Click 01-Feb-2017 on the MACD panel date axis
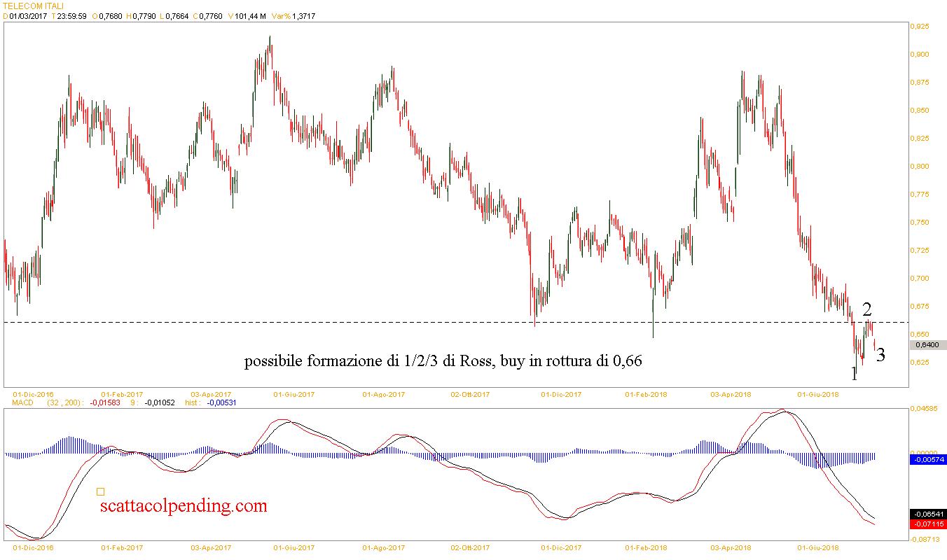This screenshot has width=947, height=560. click(122, 547)
